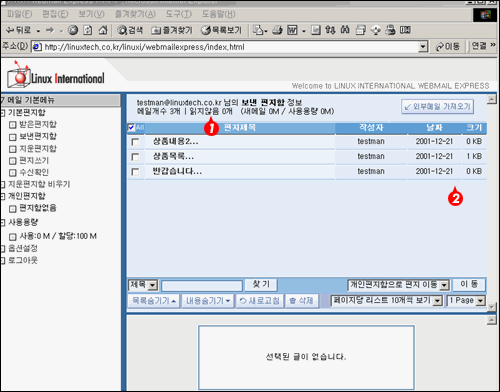Click the search text input field
Viewport: 500px width, 392px height.
coord(202,286)
